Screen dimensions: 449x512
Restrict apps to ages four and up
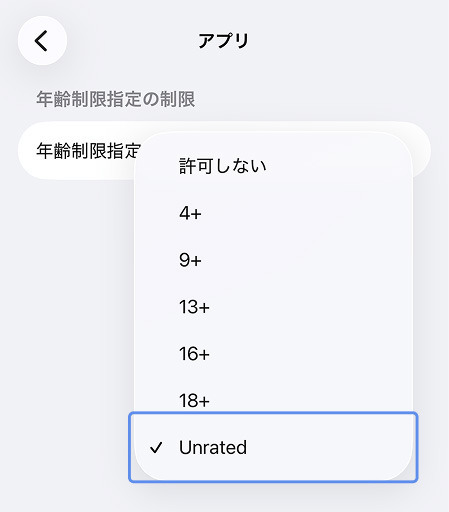[273, 213]
